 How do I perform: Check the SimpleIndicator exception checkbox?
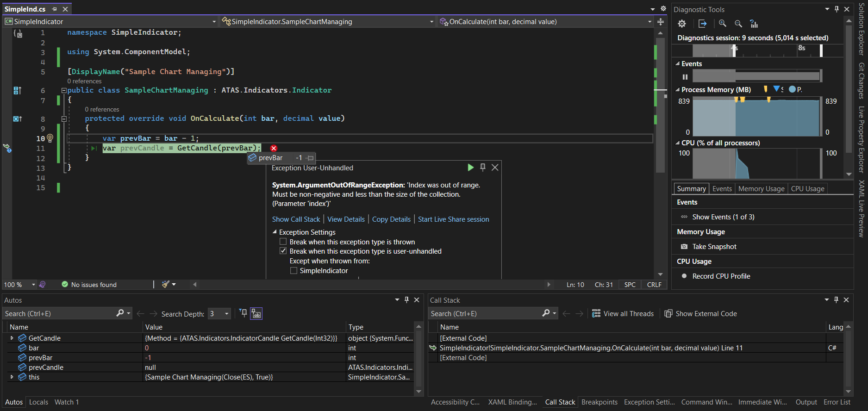pyautogui.click(x=293, y=270)
